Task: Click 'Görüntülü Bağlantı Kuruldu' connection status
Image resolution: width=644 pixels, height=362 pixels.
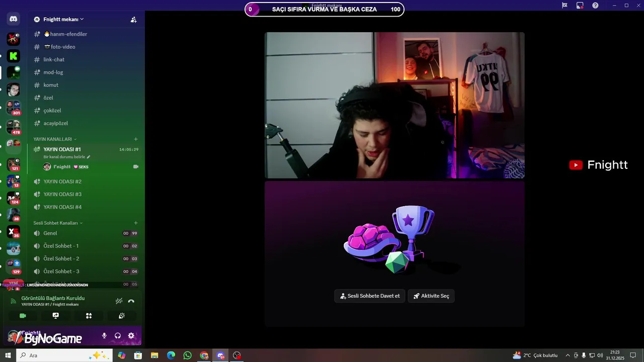Action: coord(53,298)
